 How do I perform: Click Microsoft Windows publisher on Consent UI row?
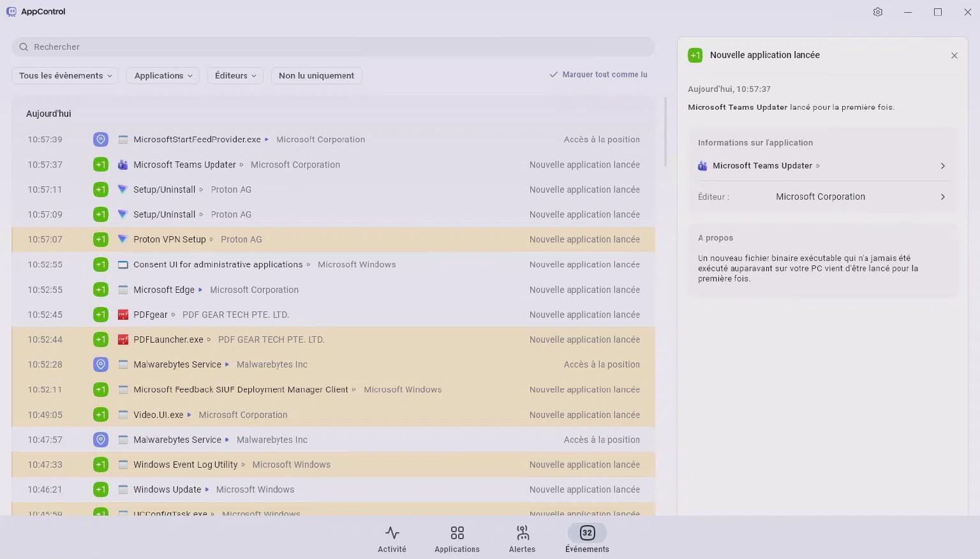357,264
